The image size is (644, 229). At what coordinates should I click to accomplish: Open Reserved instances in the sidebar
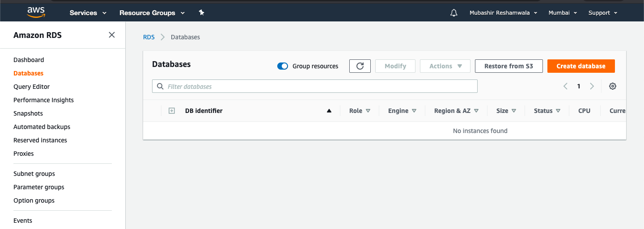click(40, 140)
